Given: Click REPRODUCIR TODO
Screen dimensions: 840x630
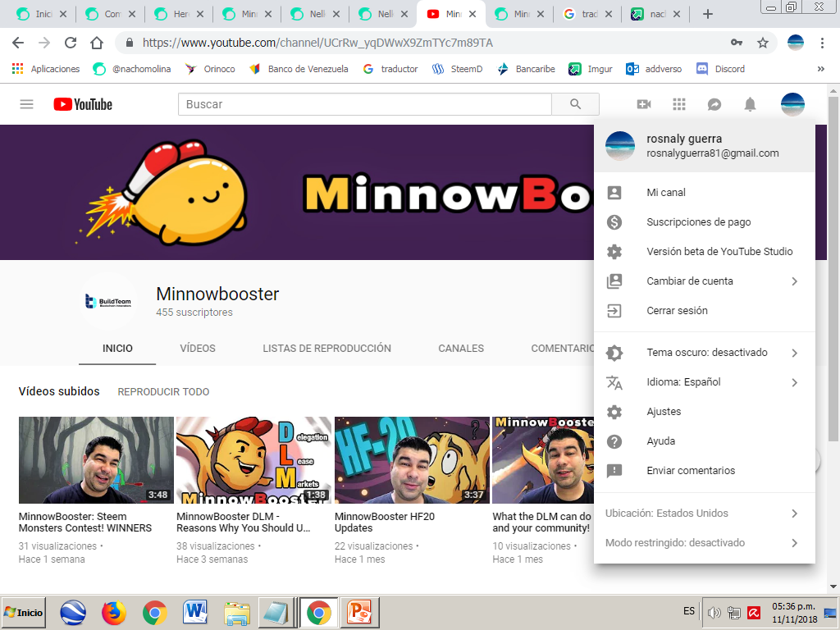Looking at the screenshot, I should (x=163, y=392).
